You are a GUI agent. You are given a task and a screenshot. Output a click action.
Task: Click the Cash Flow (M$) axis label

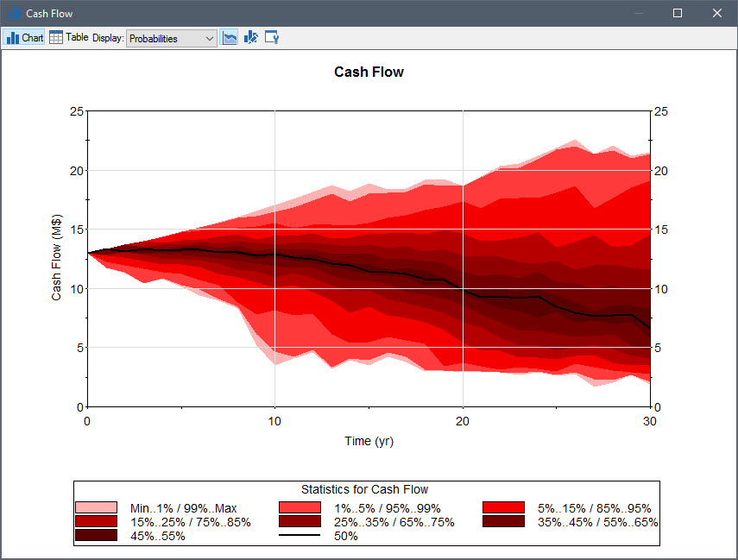click(x=57, y=258)
